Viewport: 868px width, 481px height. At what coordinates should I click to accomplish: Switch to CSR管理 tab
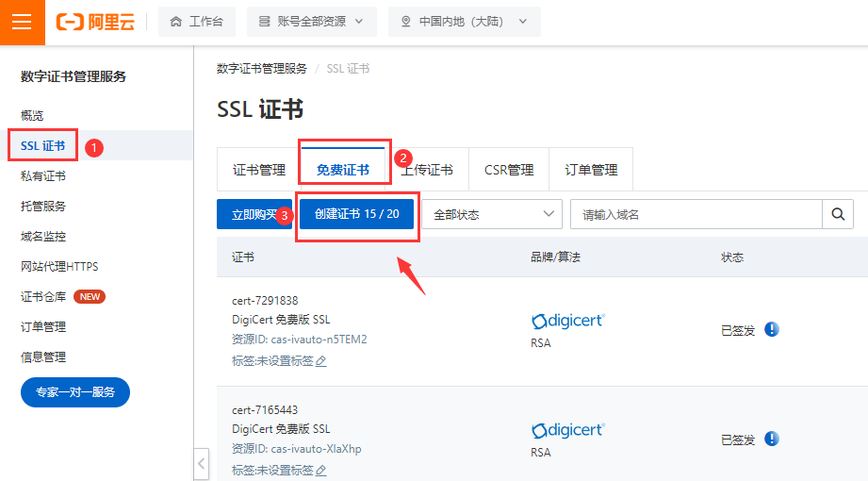509,170
